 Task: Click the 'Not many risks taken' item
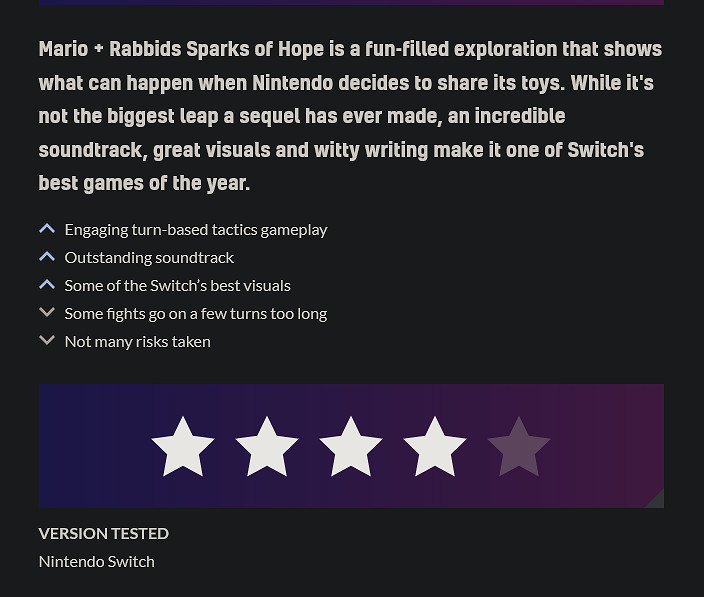point(138,341)
